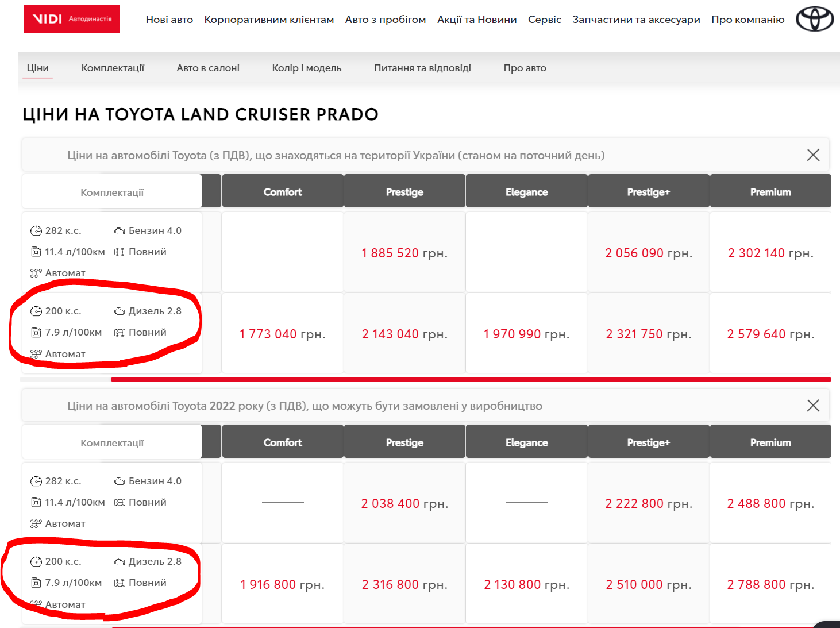This screenshot has height=628, width=840.
Task: Click the fuel consumption icon by 11.4 л/100км
Action: pyautogui.click(x=36, y=252)
